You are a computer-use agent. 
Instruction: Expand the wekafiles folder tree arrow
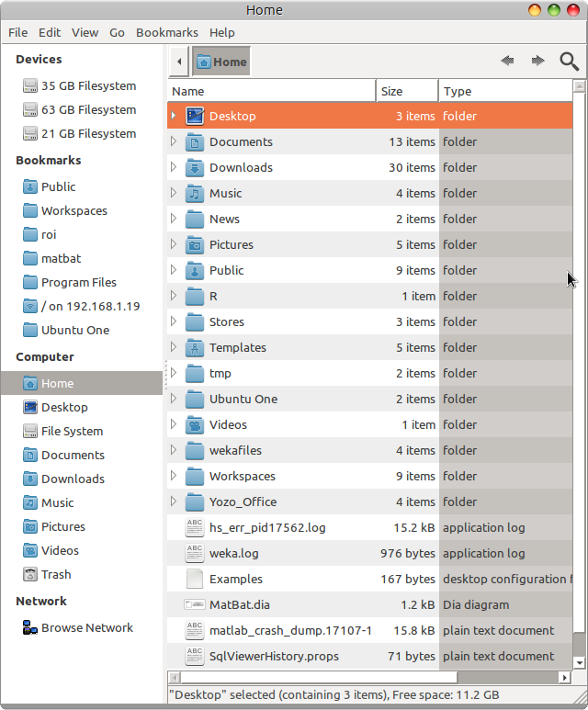click(x=174, y=450)
